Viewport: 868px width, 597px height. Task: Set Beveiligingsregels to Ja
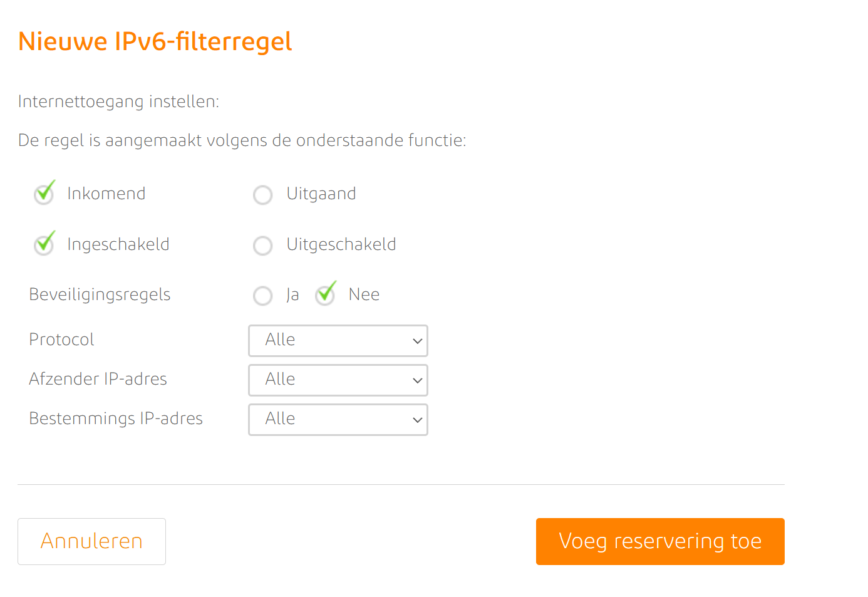point(263,296)
